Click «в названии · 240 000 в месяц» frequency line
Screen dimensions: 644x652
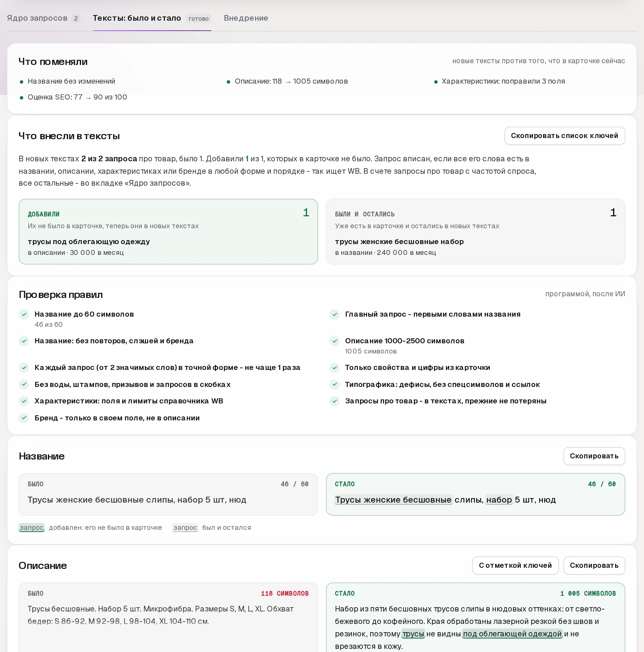click(385, 252)
